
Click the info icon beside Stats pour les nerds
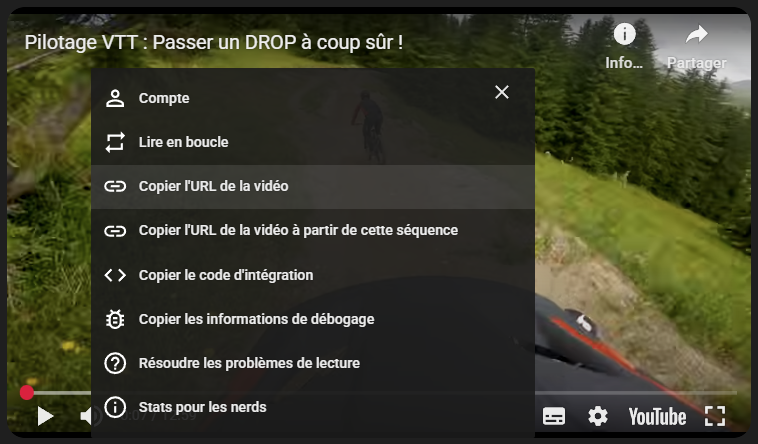(x=115, y=407)
